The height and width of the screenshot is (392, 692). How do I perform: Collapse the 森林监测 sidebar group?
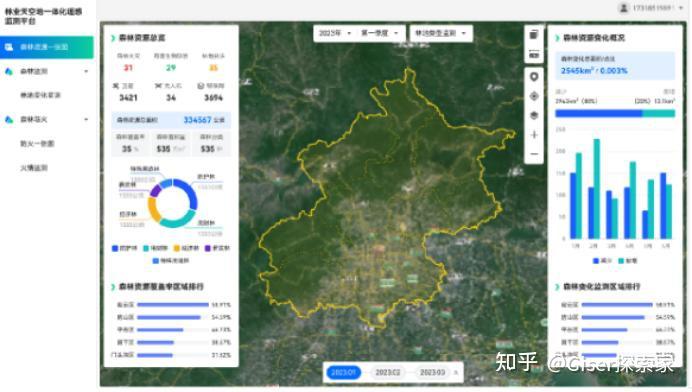[x=86, y=72]
